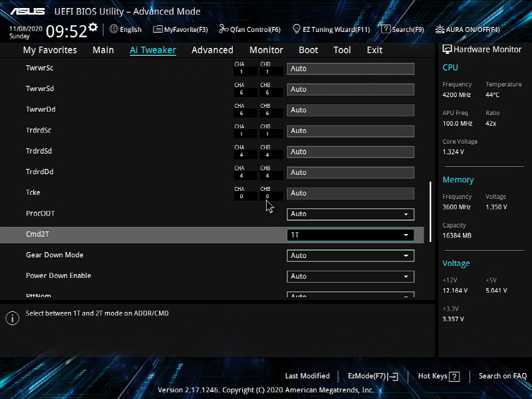This screenshot has height=399, width=532.
Task: Click the +3.3V reading 3.357 V
Action: pyautogui.click(x=453, y=319)
